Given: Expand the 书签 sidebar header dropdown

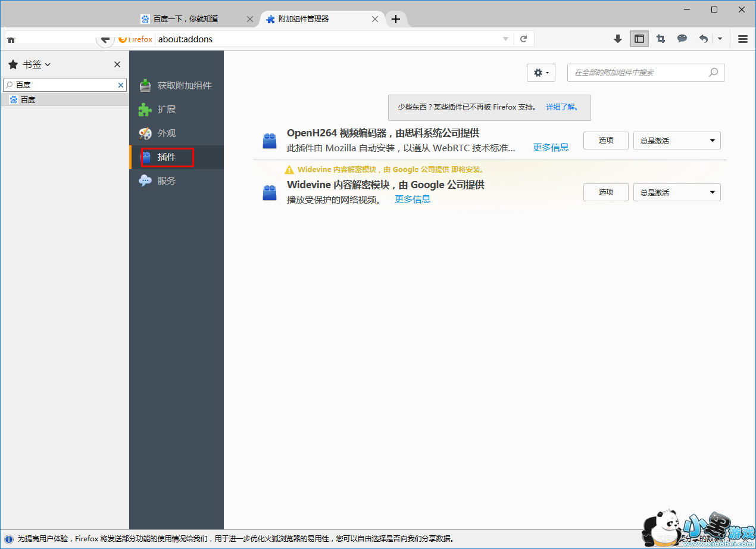Looking at the screenshot, I should pyautogui.click(x=37, y=64).
